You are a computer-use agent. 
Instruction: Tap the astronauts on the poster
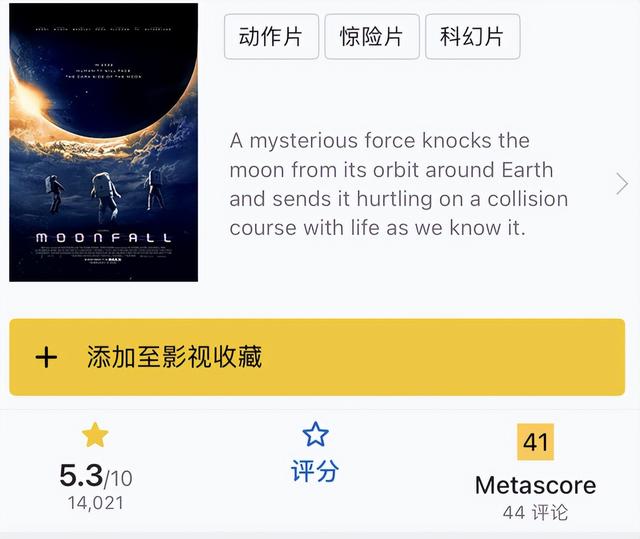coord(105,193)
